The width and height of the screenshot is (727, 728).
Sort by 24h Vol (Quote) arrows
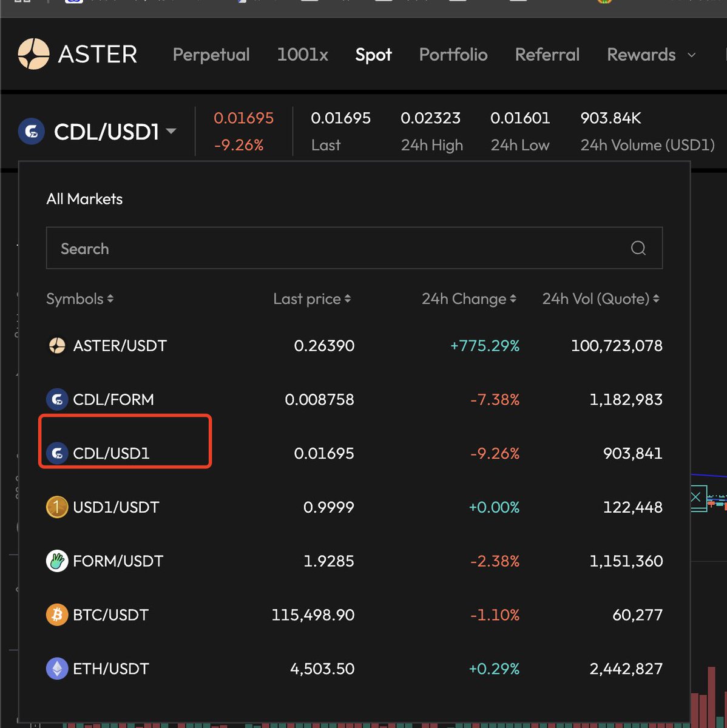point(656,299)
